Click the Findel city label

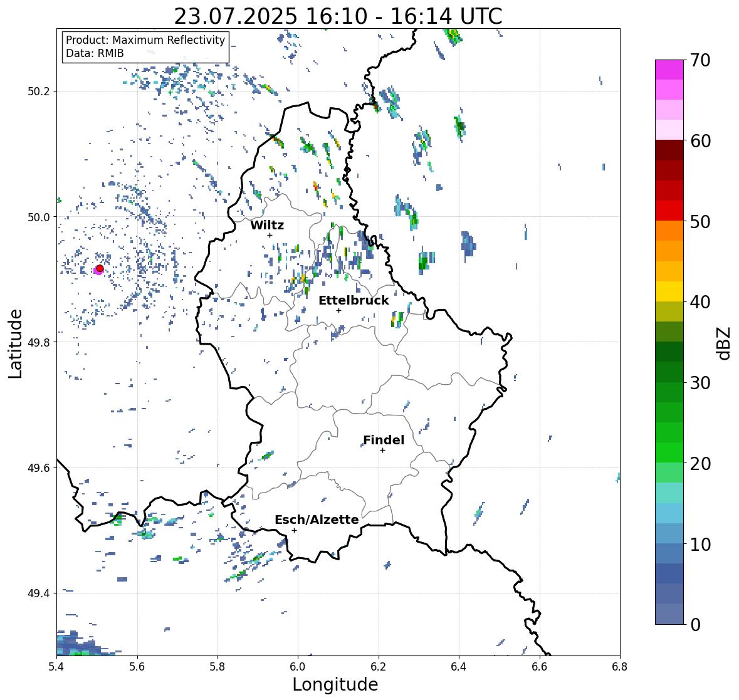(383, 440)
